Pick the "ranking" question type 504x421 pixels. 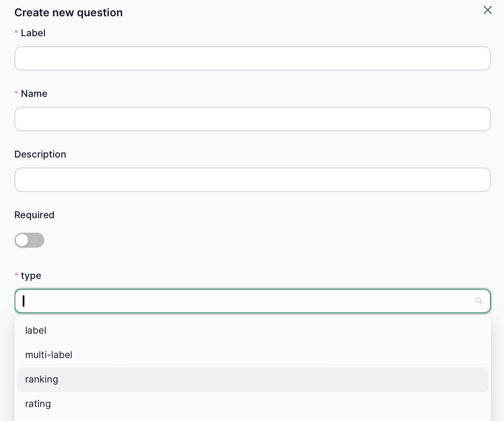click(x=42, y=379)
